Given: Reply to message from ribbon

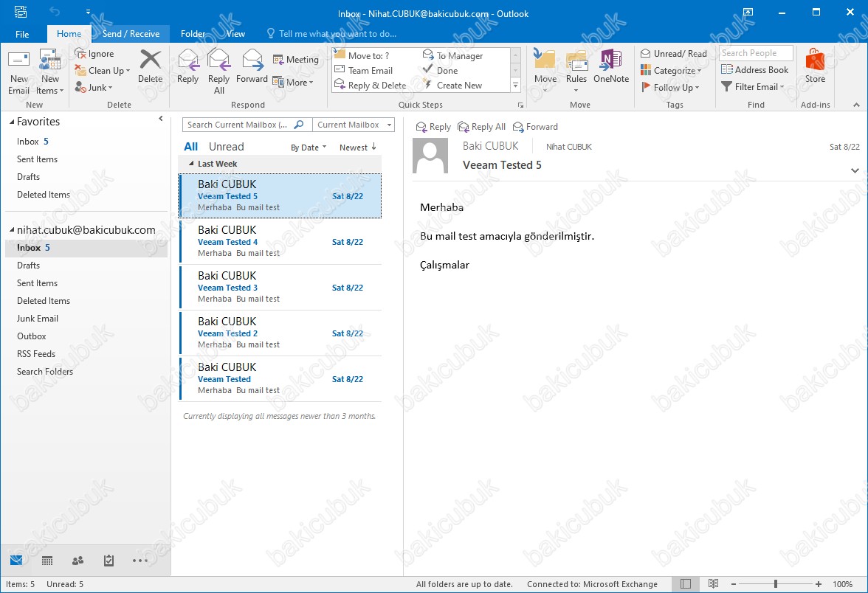Looking at the screenshot, I should [x=187, y=67].
